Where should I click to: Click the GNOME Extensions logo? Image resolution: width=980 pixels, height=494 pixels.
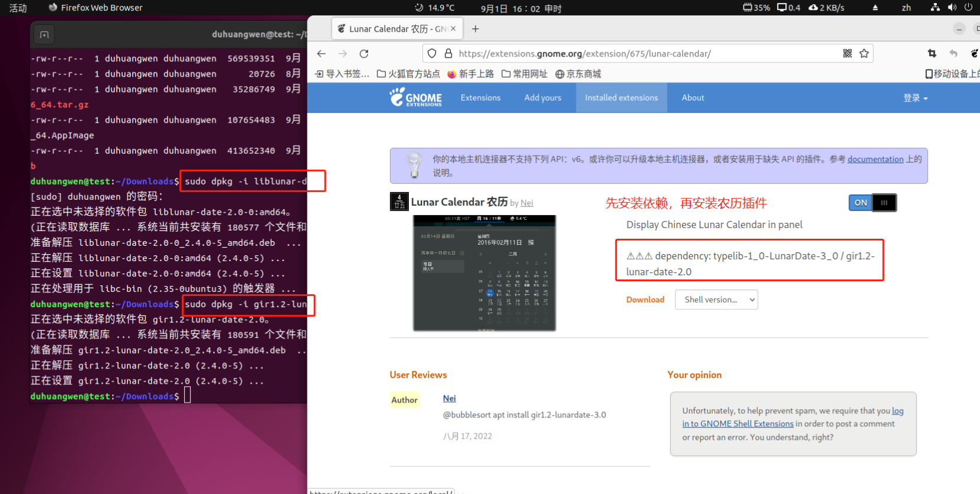tap(415, 97)
